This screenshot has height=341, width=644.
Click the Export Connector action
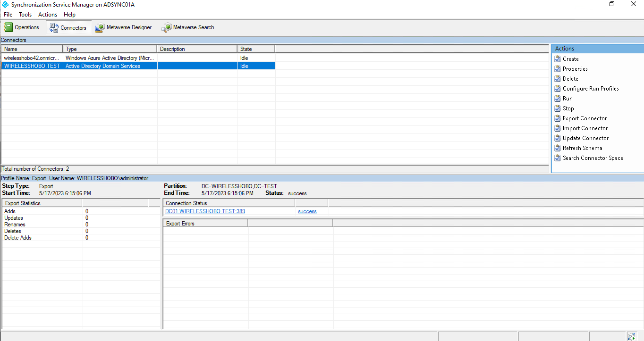[x=585, y=118]
